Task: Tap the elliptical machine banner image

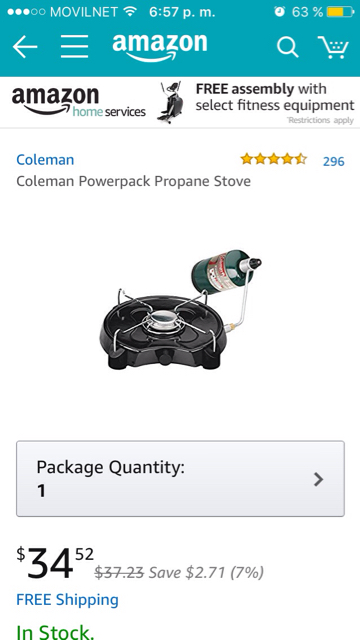Action: (x=170, y=102)
